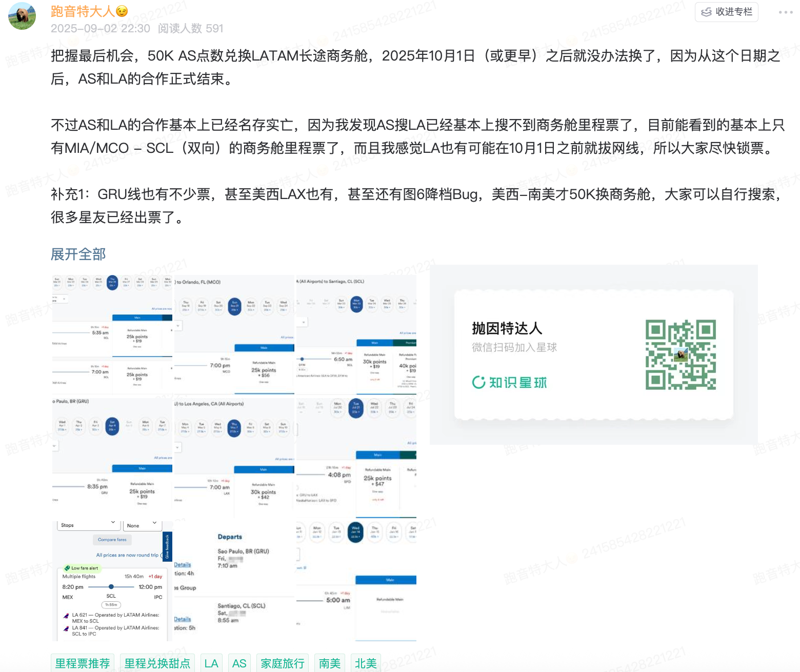Screen dimensions: 800x672
Task: Click the 收进专栏 button
Action: pos(726,12)
